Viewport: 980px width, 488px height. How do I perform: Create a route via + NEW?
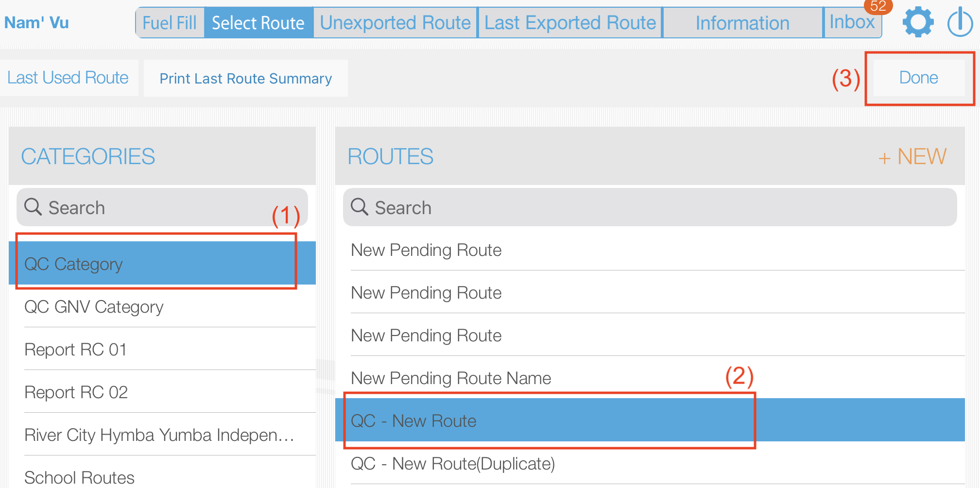coord(912,156)
